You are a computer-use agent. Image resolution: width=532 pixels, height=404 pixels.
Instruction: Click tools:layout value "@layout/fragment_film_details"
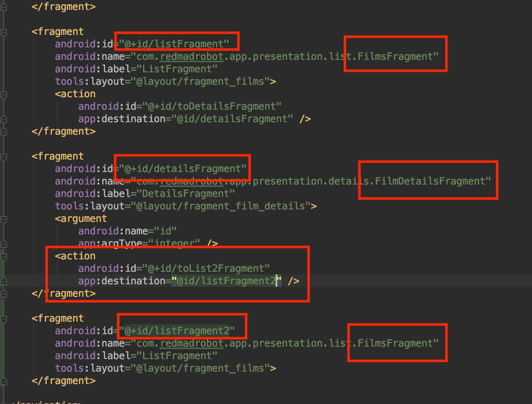click(x=222, y=206)
